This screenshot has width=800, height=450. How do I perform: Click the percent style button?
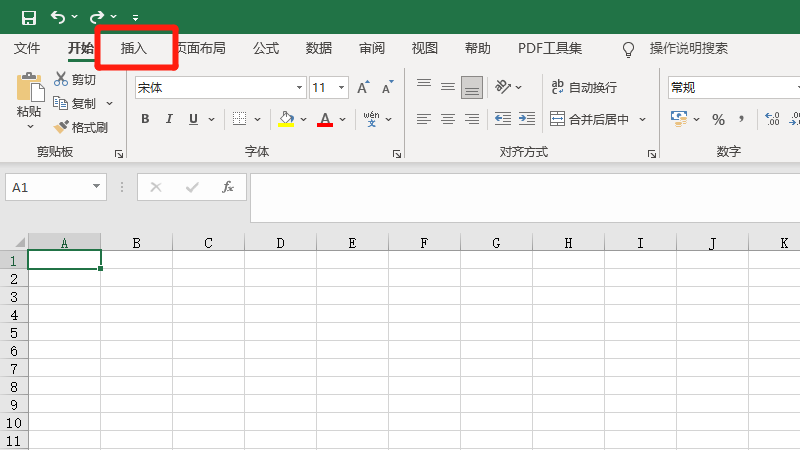(x=718, y=119)
